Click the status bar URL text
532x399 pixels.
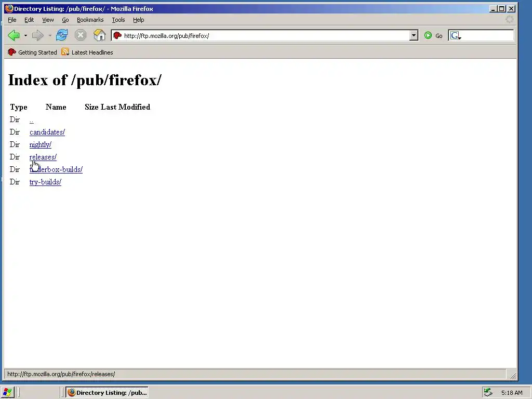[61, 374]
